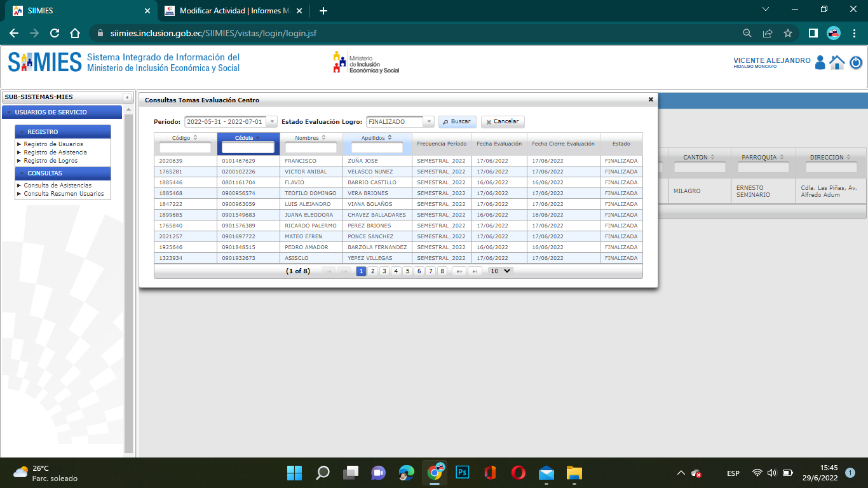
Task: Select Consulta Resumen Usuarios item
Action: [64, 194]
